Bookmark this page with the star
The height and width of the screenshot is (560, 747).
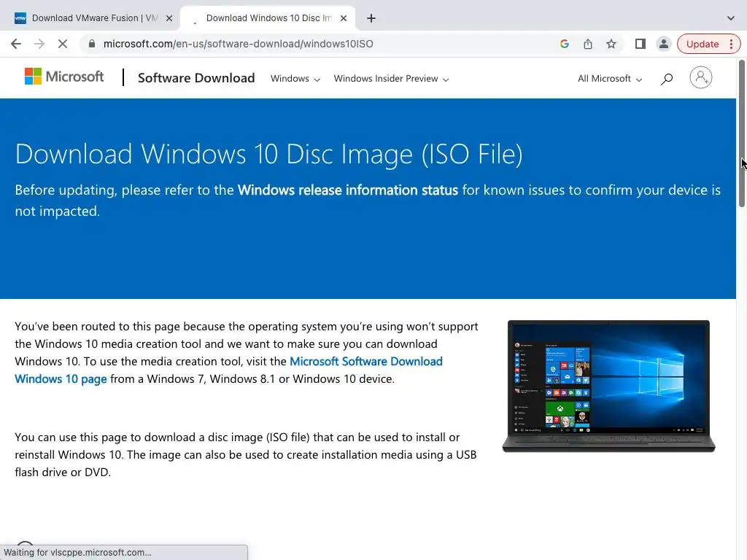(611, 44)
